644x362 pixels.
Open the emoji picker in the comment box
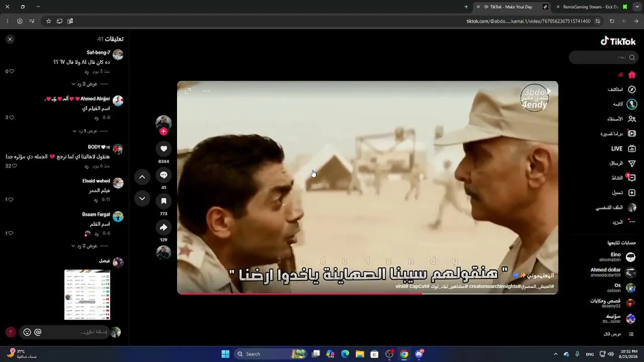tap(27, 332)
